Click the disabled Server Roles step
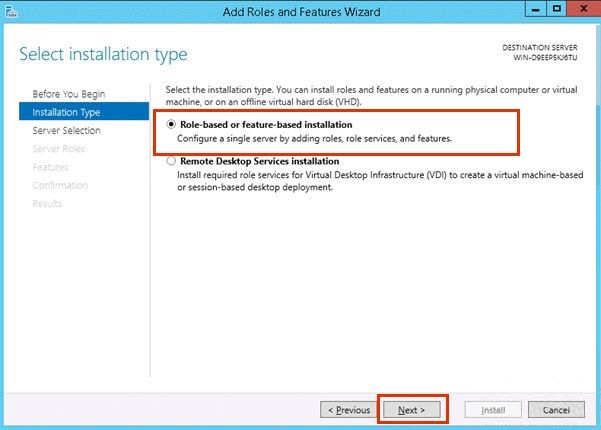The width and height of the screenshot is (601, 430). [59, 148]
